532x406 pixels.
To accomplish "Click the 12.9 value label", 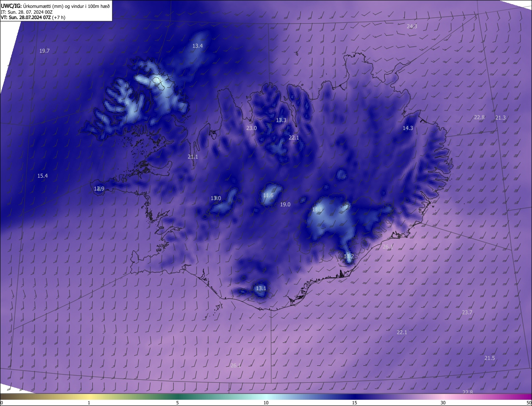I will point(99,188).
